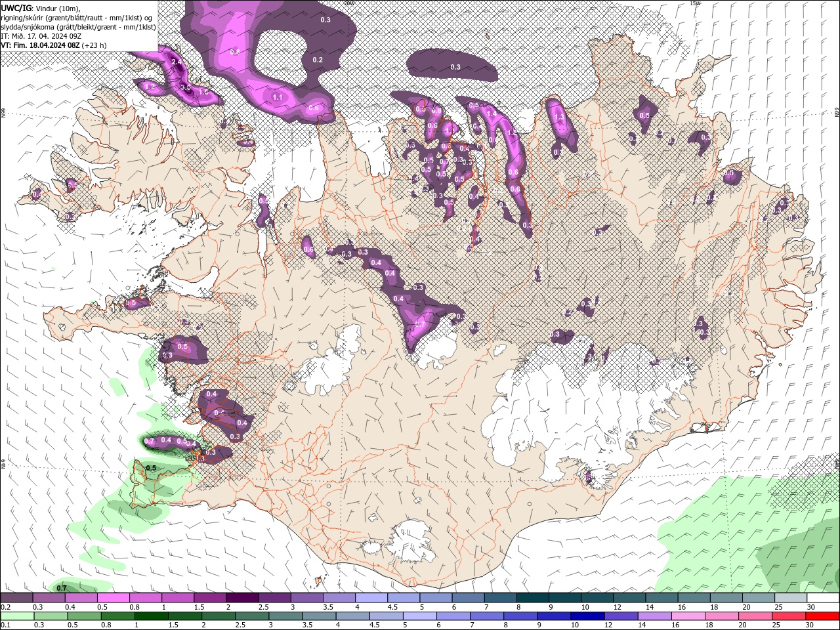
Task: Click the '2.4' snowfall value on the map
Action: [176, 62]
